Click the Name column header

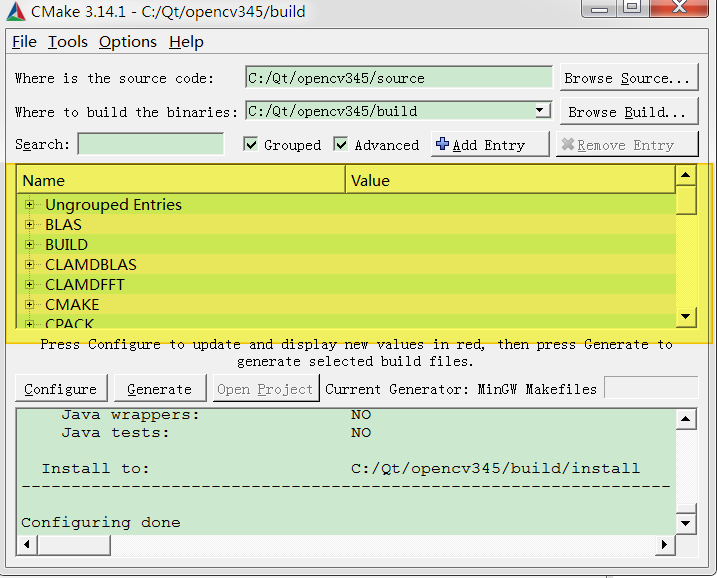(x=181, y=180)
